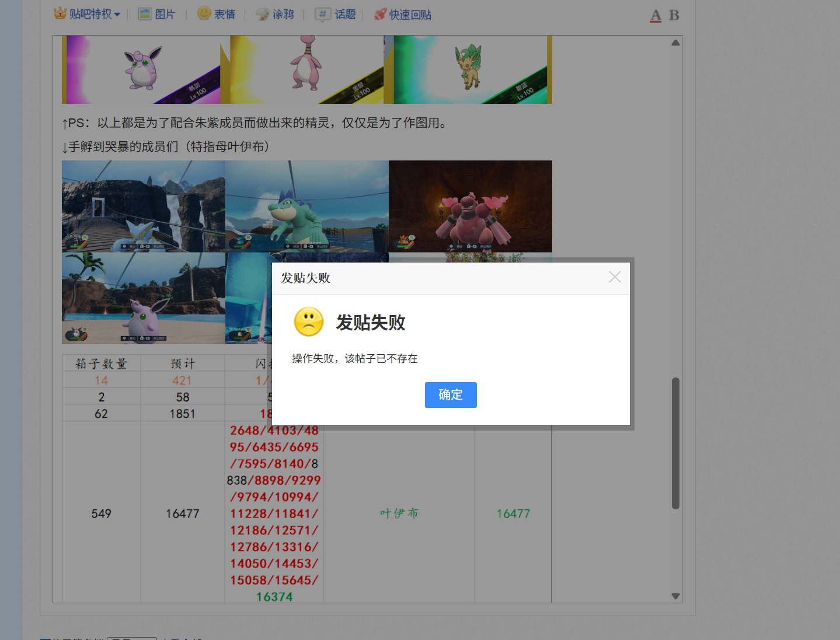Screen dimensions: 840x640
Task: Select the purple-background Wigglytuff Lv.100 image
Action: point(141,69)
